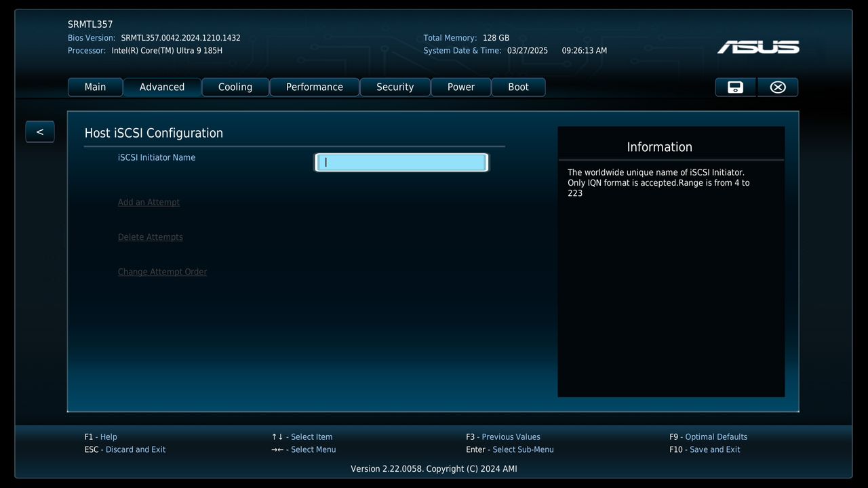Image resolution: width=868 pixels, height=488 pixels.
Task: Click the Total Memory 128 GB value
Action: pyautogui.click(x=496, y=38)
